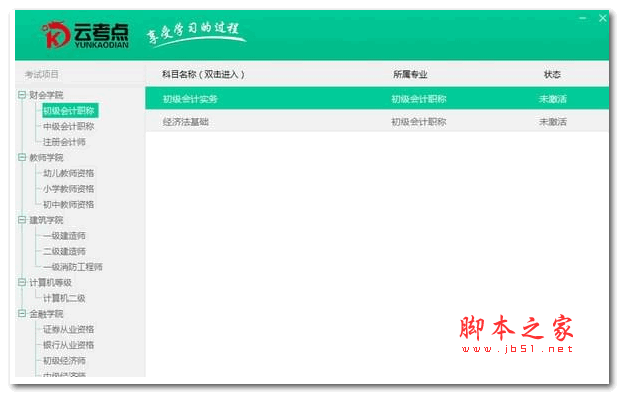Select 计算机二级 in the tree
The image size is (620, 395).
click(64, 298)
